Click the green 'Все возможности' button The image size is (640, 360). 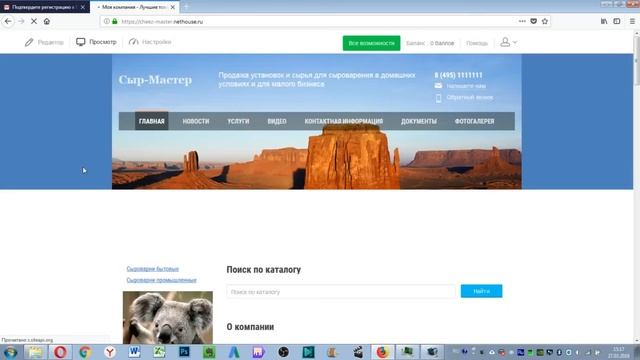[371, 43]
